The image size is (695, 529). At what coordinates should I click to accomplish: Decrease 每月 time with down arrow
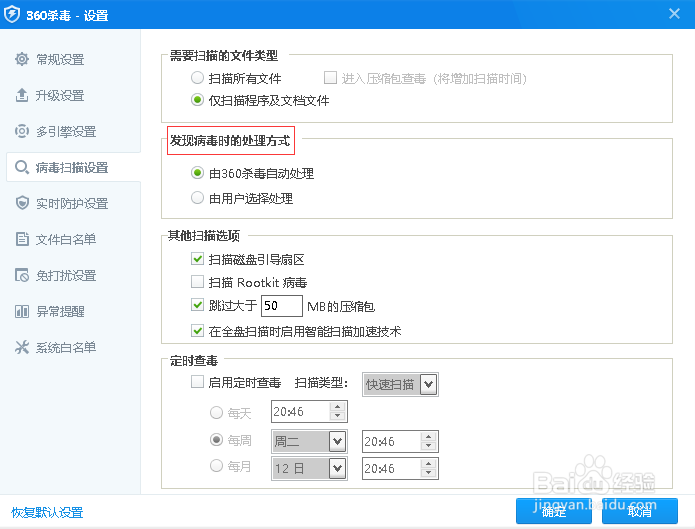tap(428, 473)
